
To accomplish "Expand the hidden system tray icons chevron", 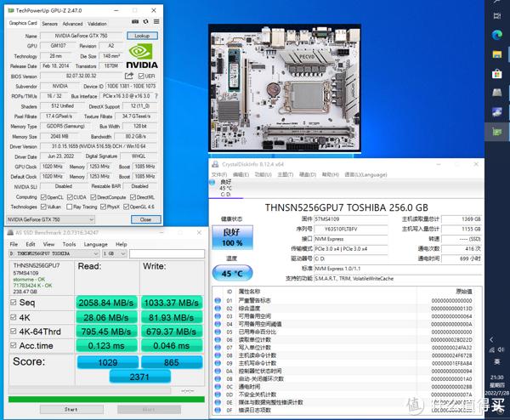I will [491, 339].
